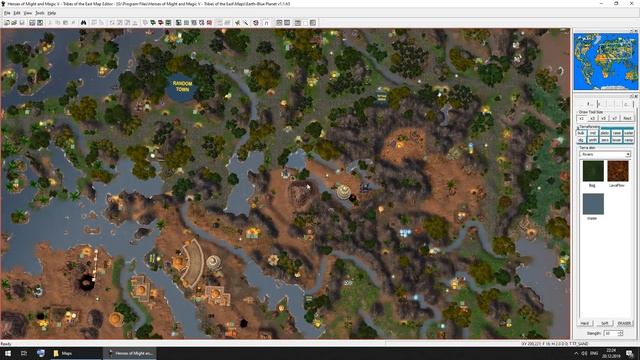Open Task View on the taskbar
The height and width of the screenshot is (360, 640).
pyautogui.click(x=24, y=353)
